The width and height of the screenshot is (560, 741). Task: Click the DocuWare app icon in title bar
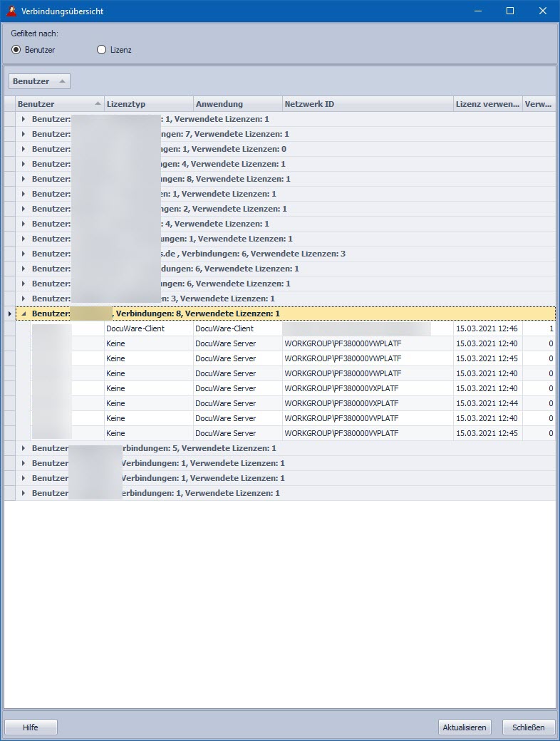pos(11,11)
